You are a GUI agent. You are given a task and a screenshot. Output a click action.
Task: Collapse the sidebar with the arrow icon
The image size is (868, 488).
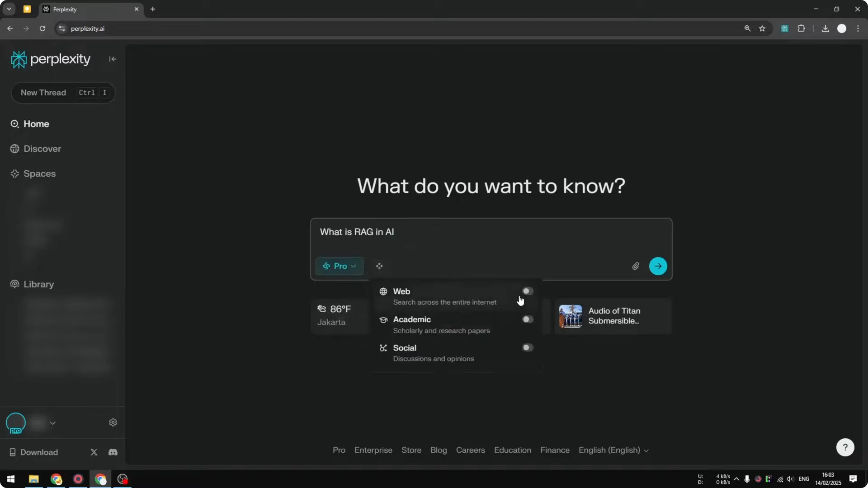tap(113, 59)
